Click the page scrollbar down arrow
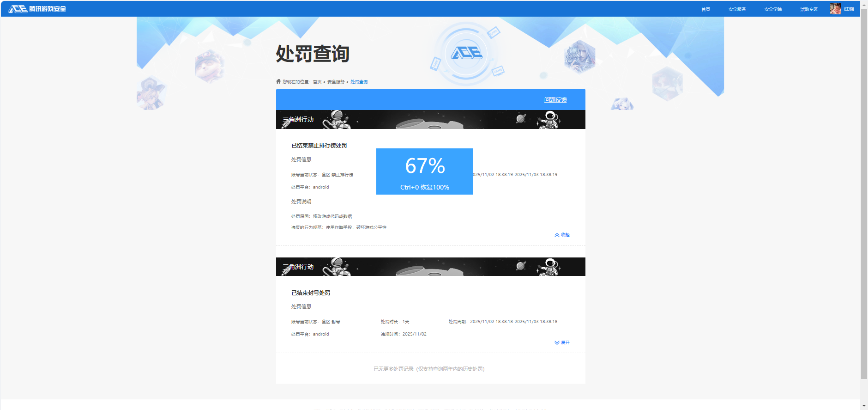The width and height of the screenshot is (868, 410). pos(864,406)
